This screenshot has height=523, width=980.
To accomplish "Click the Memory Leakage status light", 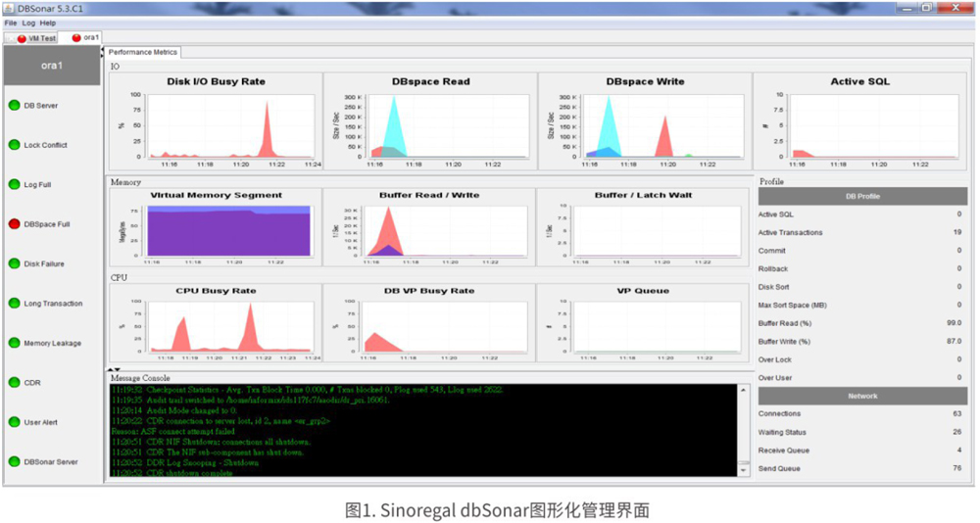I will 15,343.
